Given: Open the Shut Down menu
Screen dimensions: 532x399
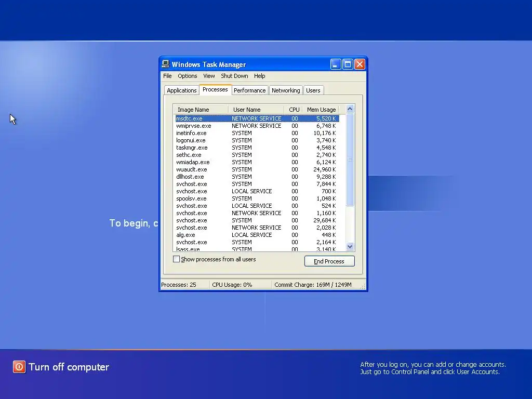Looking at the screenshot, I should click(x=234, y=76).
